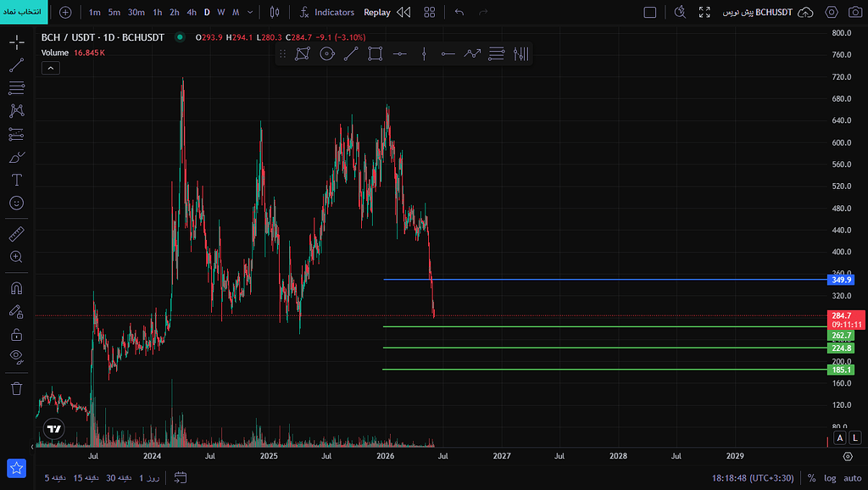Viewport: 868px width, 490px height.
Task: Toggle hide all drawings eye icon
Action: click(x=17, y=357)
